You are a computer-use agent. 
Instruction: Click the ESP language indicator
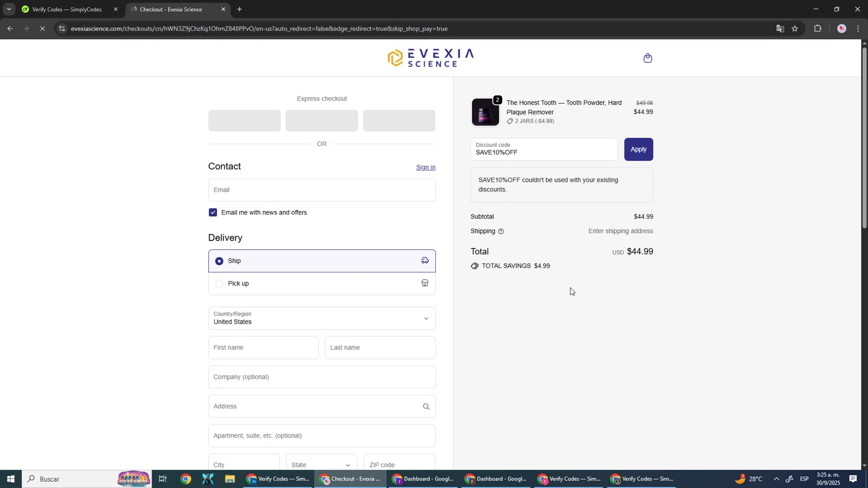pos(804,479)
